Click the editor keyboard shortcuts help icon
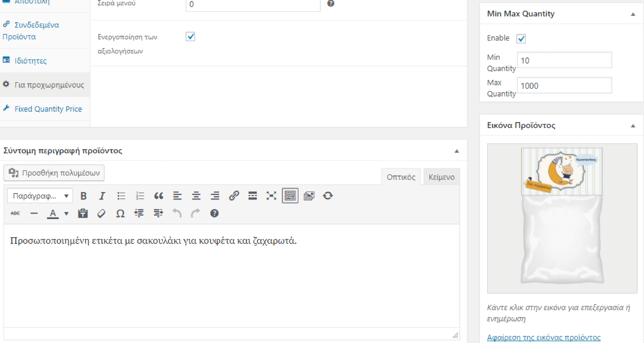The width and height of the screenshot is (644, 343). tap(214, 213)
